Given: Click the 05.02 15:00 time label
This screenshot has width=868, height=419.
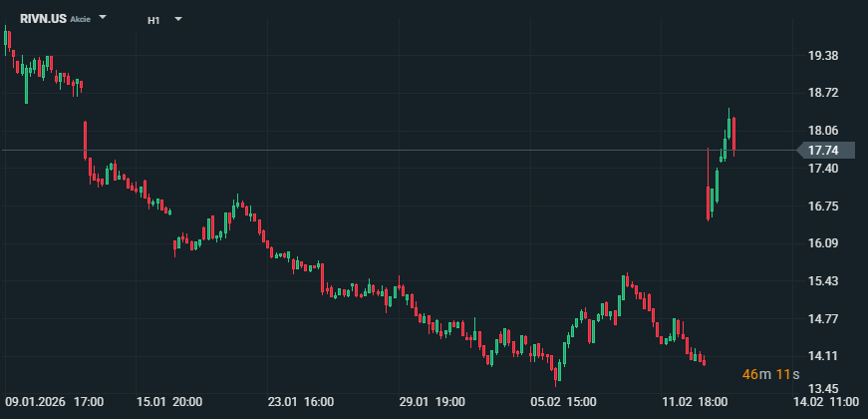Looking at the screenshot, I should point(563,402).
